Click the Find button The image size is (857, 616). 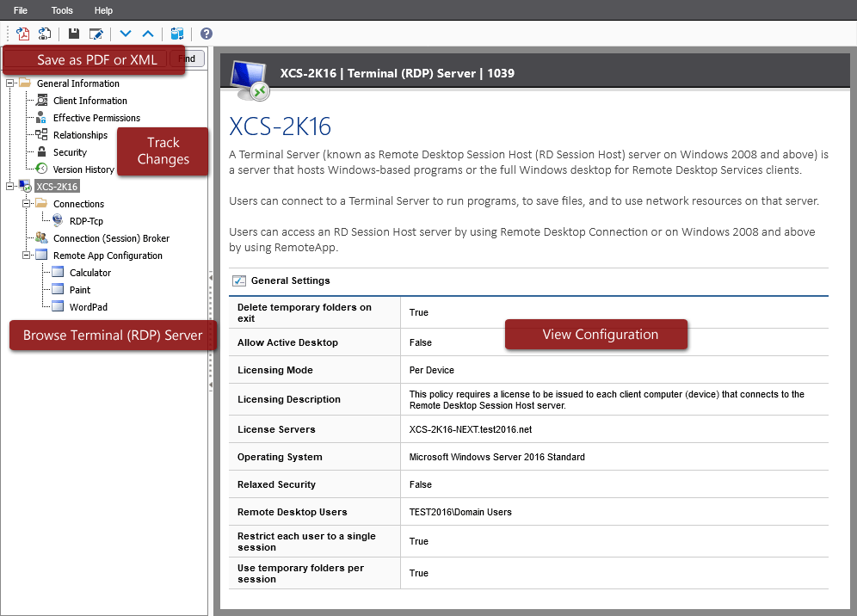coord(188,59)
